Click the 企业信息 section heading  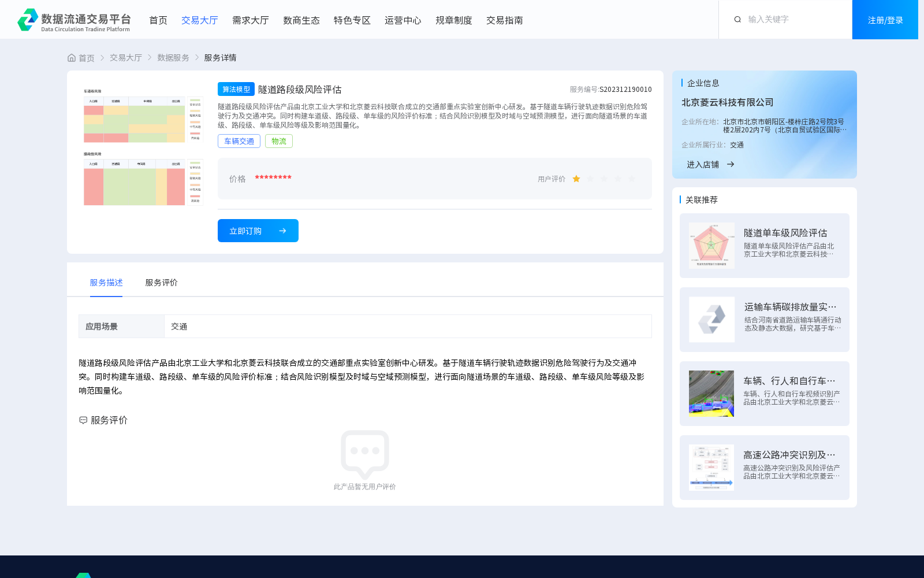(x=703, y=83)
